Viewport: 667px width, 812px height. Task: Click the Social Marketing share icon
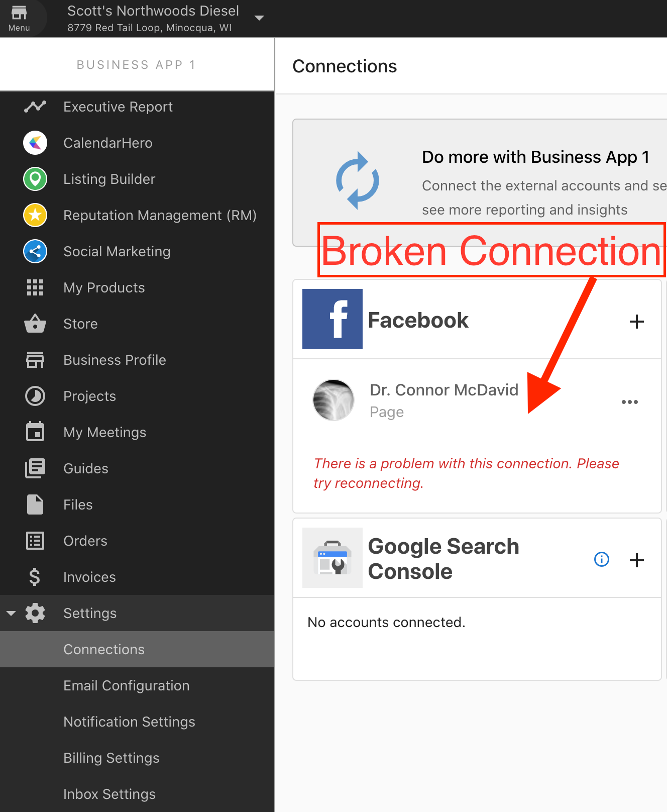(x=35, y=251)
